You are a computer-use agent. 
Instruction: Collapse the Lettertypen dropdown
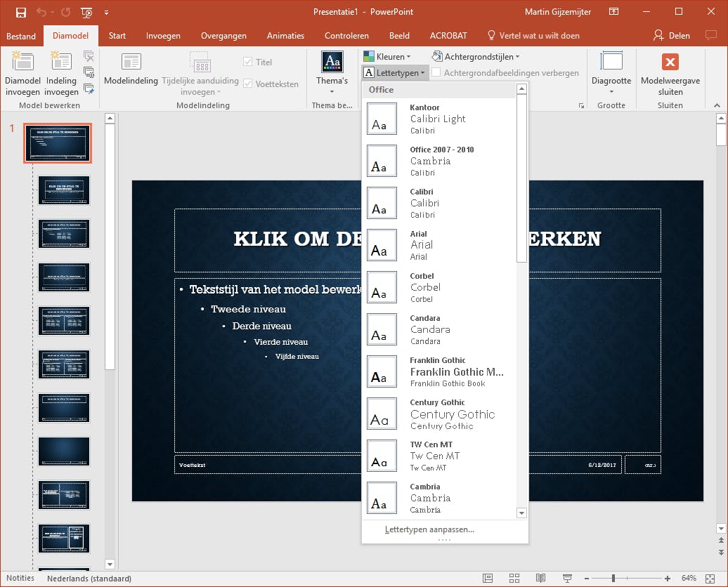pyautogui.click(x=394, y=73)
